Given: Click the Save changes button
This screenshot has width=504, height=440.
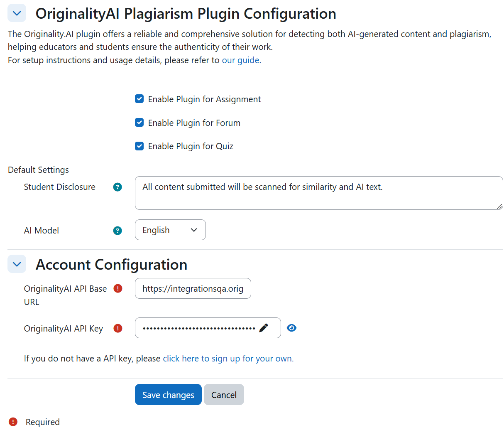Looking at the screenshot, I should [x=168, y=395].
